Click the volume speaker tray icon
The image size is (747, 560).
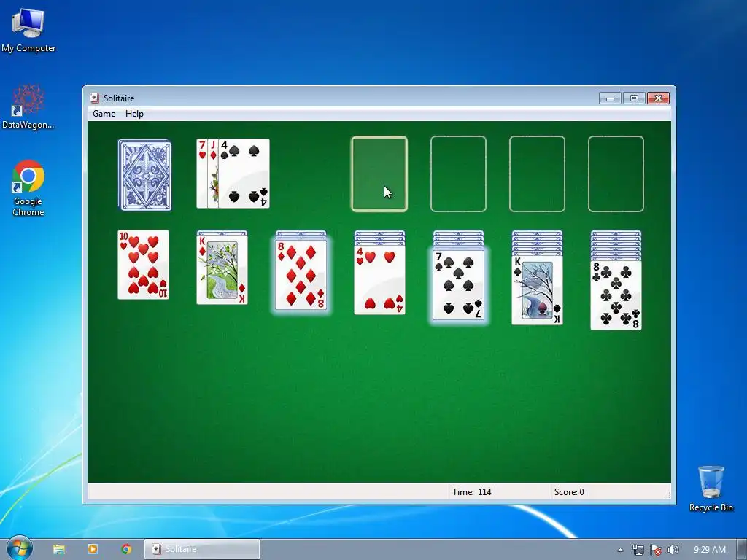click(673, 550)
